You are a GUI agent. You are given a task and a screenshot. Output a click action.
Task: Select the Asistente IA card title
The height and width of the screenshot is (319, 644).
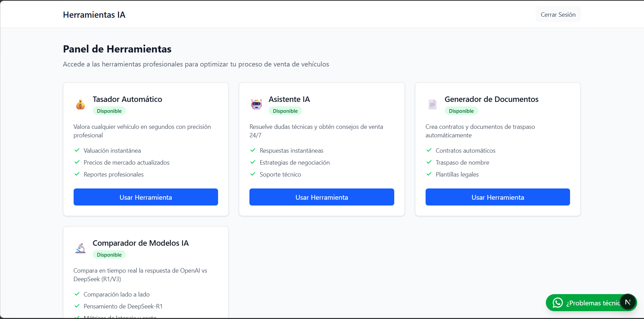(289, 99)
